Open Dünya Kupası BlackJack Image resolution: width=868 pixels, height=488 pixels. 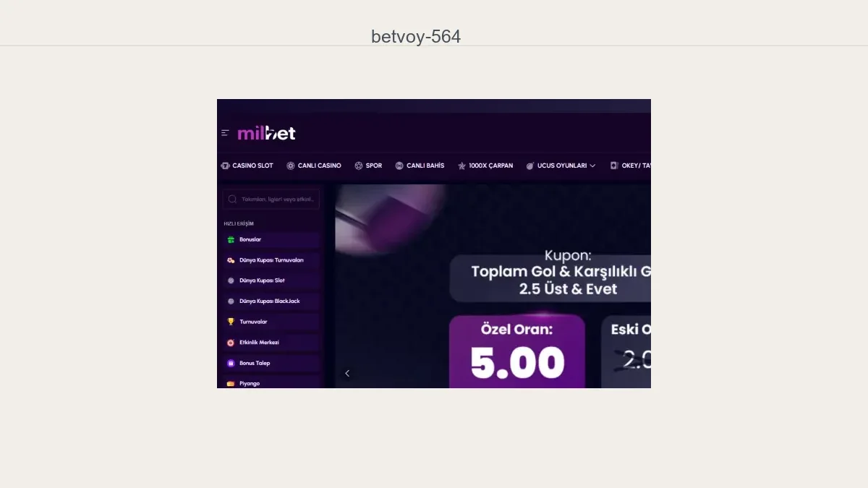pyautogui.click(x=271, y=301)
